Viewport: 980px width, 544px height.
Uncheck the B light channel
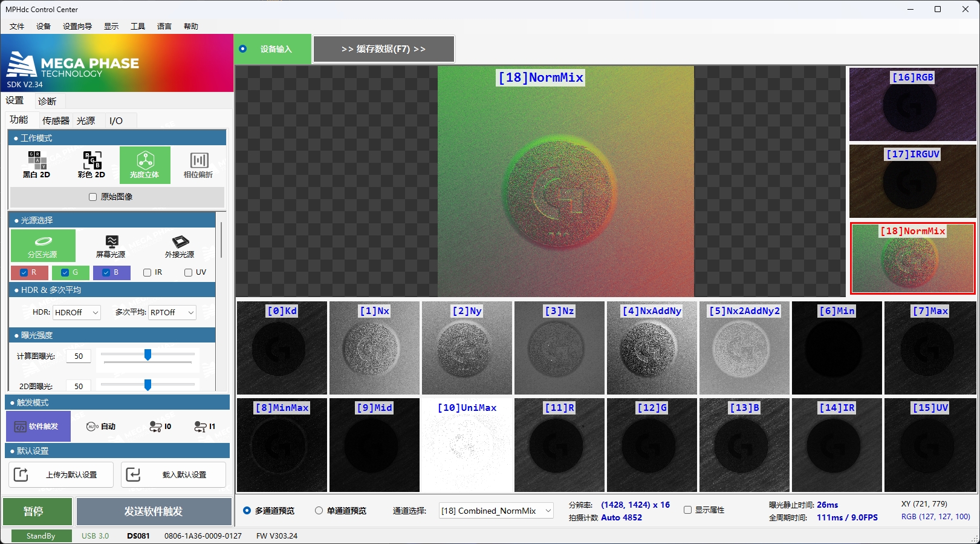(x=106, y=272)
